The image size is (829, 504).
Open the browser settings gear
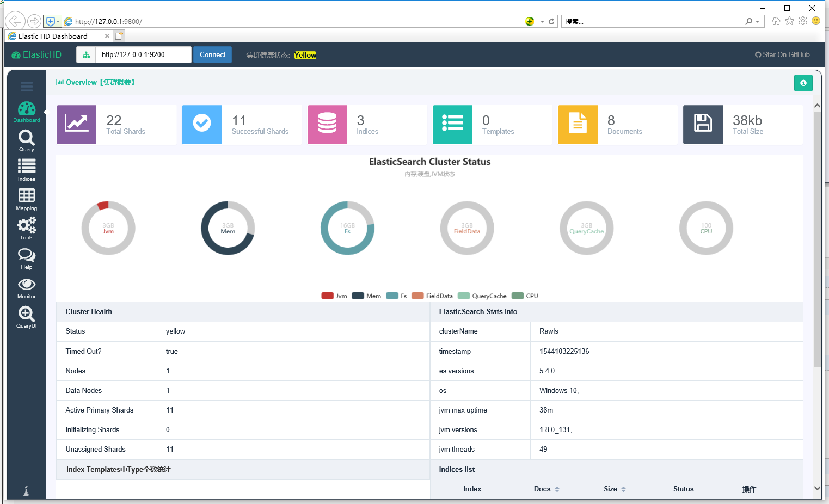tap(803, 21)
